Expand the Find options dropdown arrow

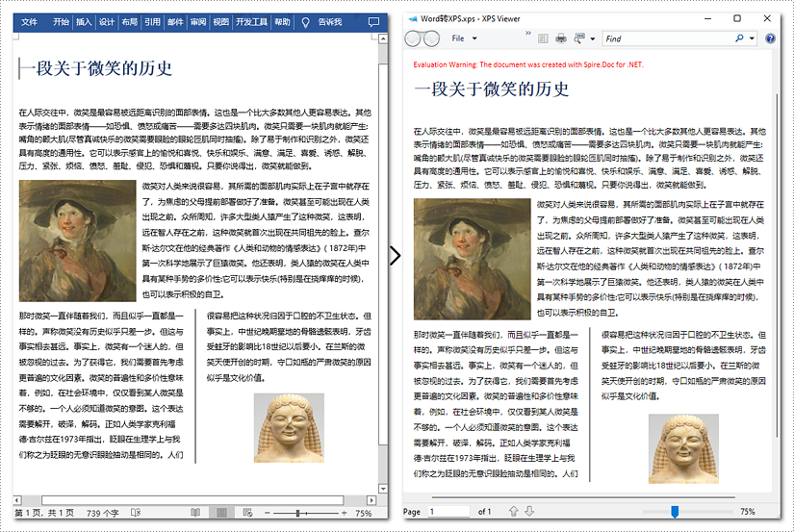(x=752, y=38)
